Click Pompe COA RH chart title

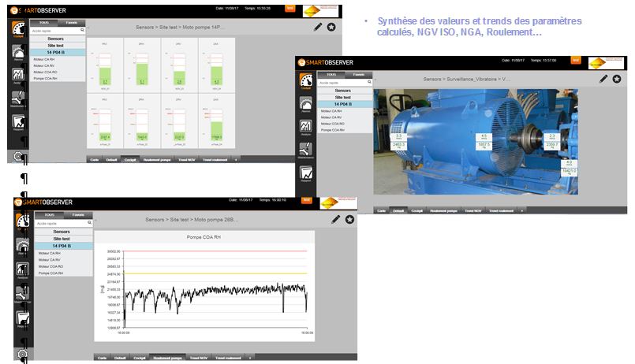click(x=204, y=237)
